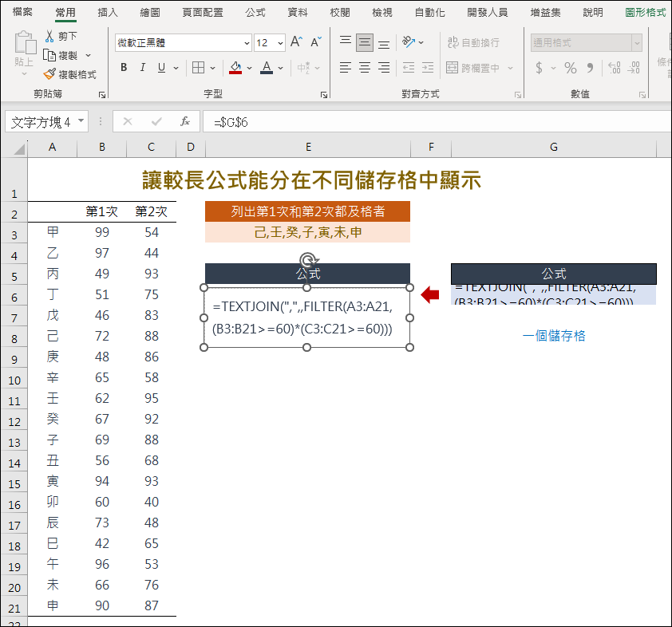
Task: Decrease decimal places icon
Action: 634,68
